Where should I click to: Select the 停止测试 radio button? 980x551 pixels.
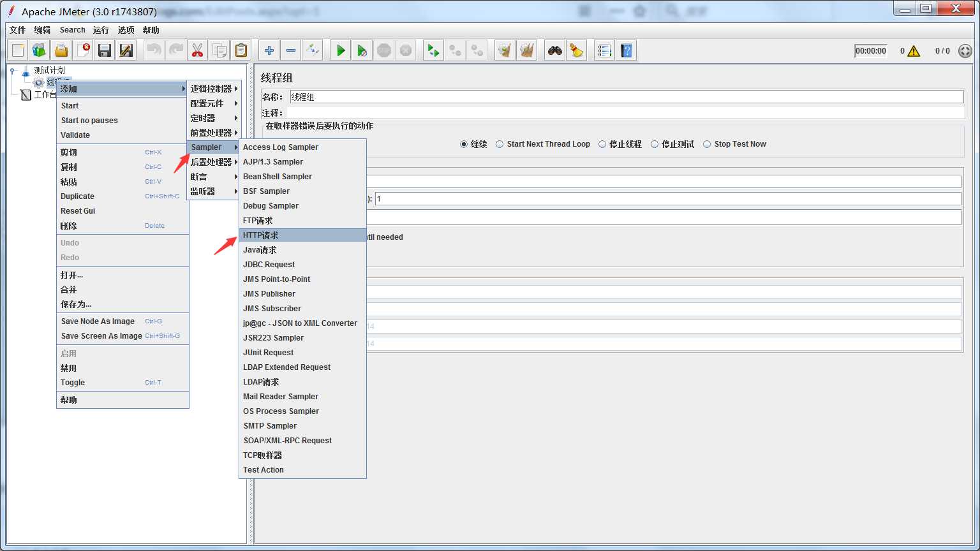(x=655, y=144)
